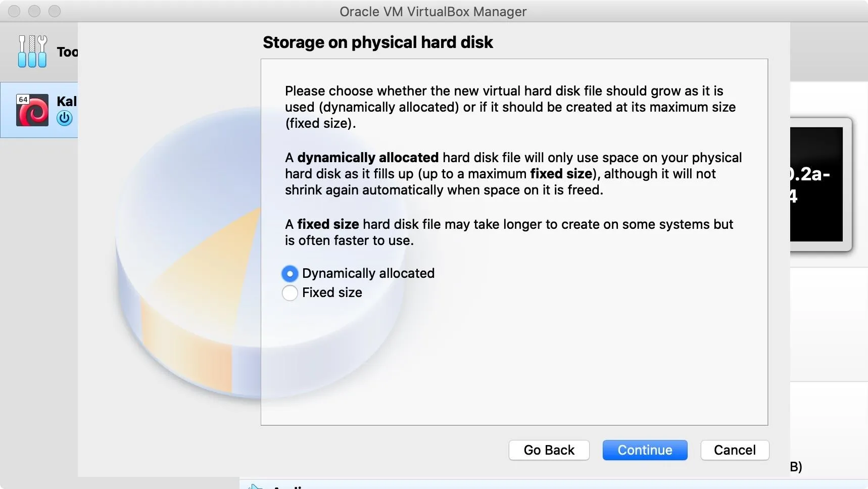
Task: Click the 64-bit badge on Kali icon
Action: (x=23, y=100)
